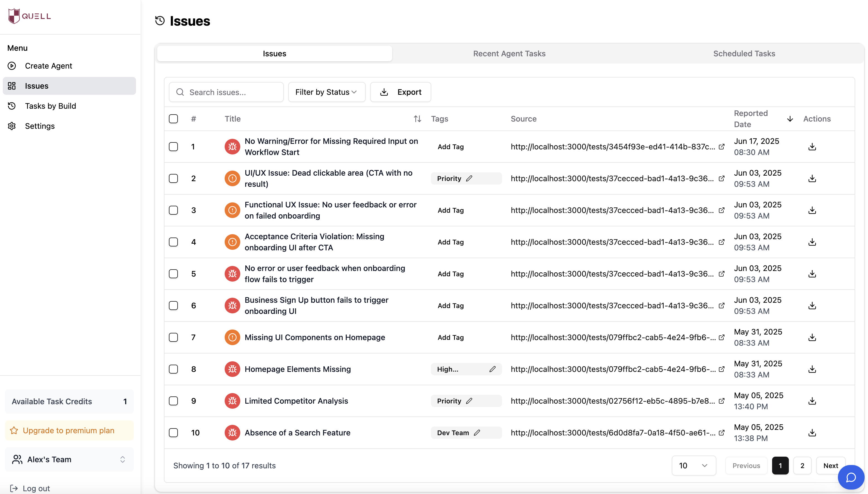868x494 pixels.
Task: Add Tag to Missing UI Components on Homepage
Action: pyautogui.click(x=450, y=337)
